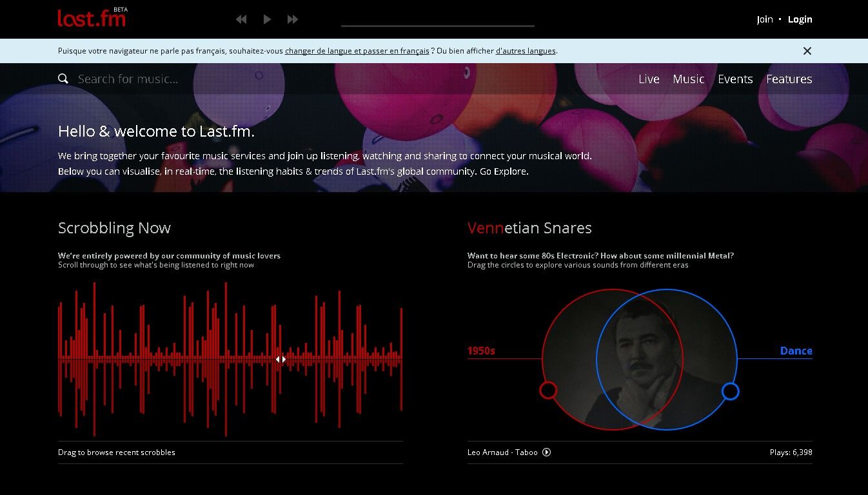
Task: Open the Features menu item
Action: pyautogui.click(x=789, y=79)
